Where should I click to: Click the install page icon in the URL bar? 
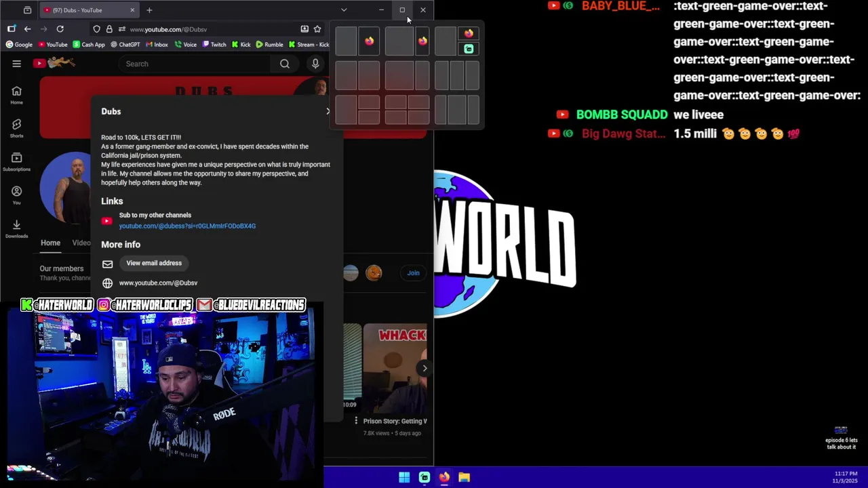(x=304, y=29)
